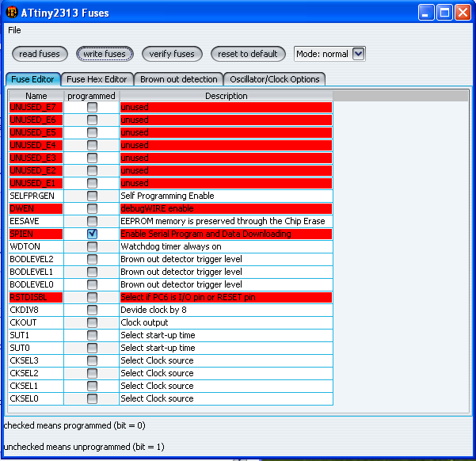Tick the WDTON checkbox
This screenshot has width=476, height=461.
point(92,246)
